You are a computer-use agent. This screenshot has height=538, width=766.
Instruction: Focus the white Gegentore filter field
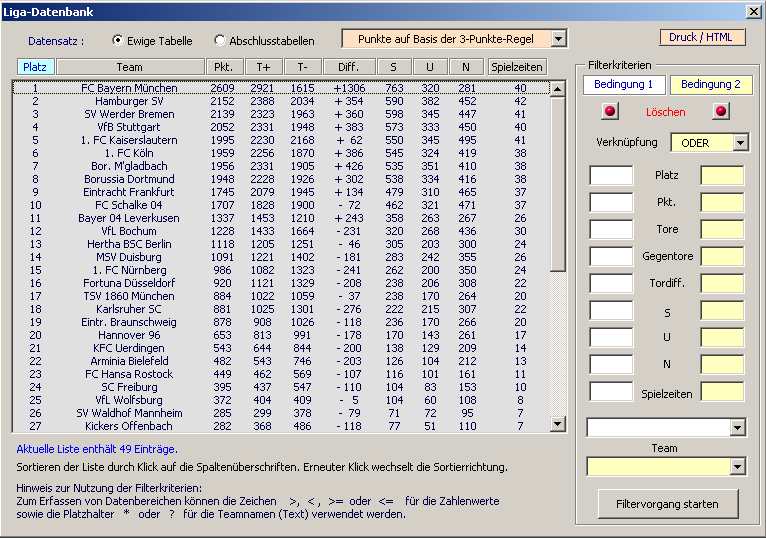[x=611, y=257]
